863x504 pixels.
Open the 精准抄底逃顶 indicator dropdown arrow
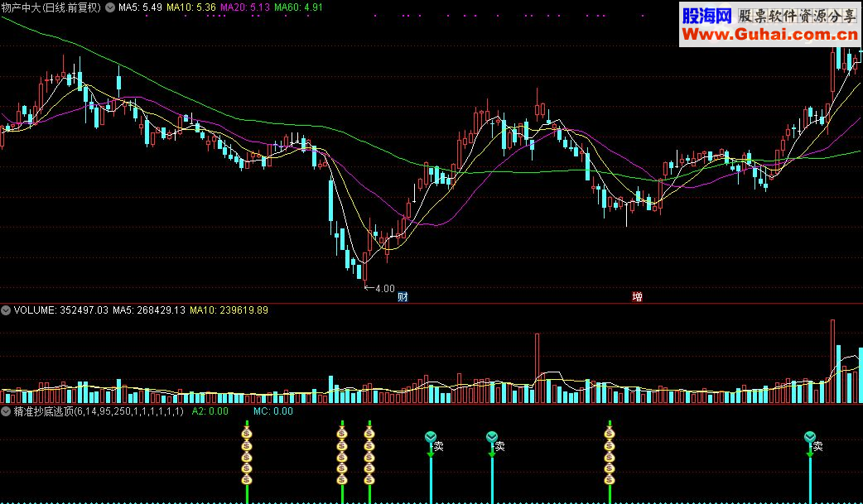pyautogui.click(x=6, y=411)
